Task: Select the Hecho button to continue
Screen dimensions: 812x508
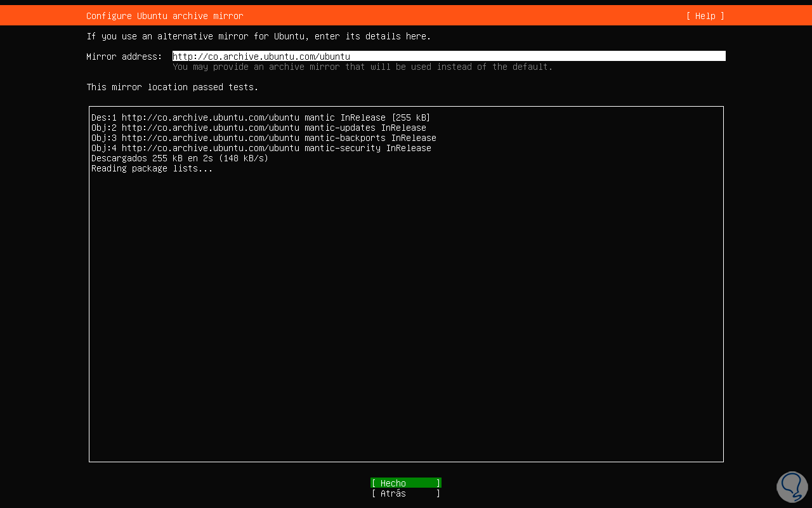Action: click(x=406, y=483)
